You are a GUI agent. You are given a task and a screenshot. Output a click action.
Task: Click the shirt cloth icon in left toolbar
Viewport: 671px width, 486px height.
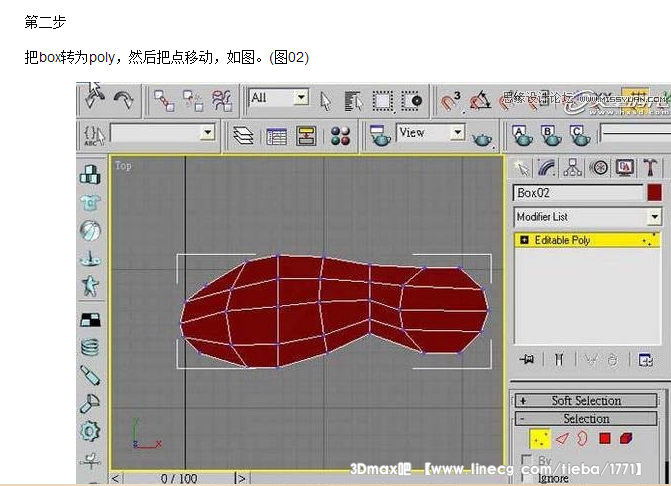[90, 202]
